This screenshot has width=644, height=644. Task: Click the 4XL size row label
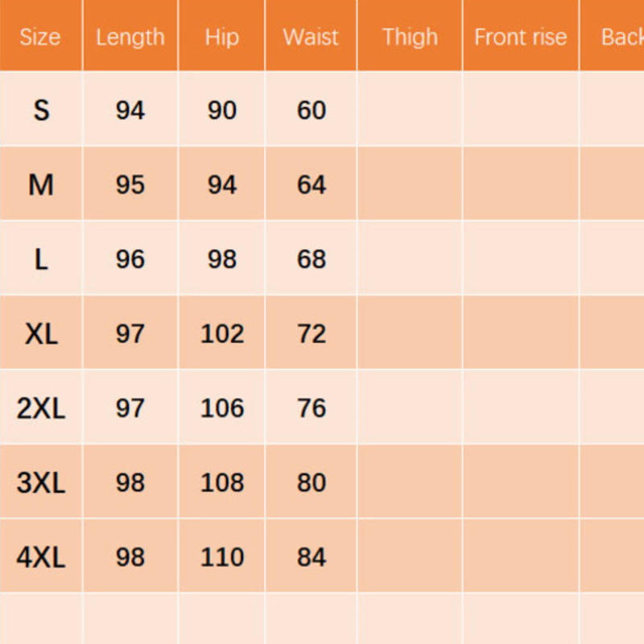[x=41, y=557]
